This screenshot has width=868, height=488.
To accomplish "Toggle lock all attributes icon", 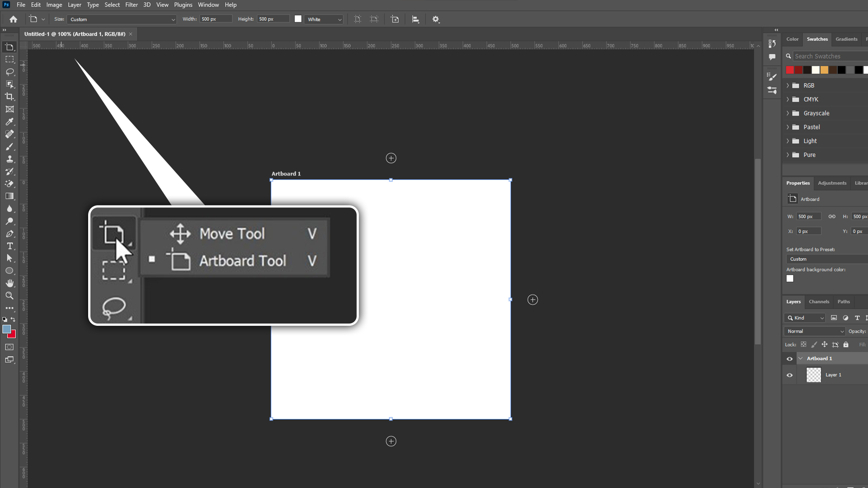I will click(846, 345).
